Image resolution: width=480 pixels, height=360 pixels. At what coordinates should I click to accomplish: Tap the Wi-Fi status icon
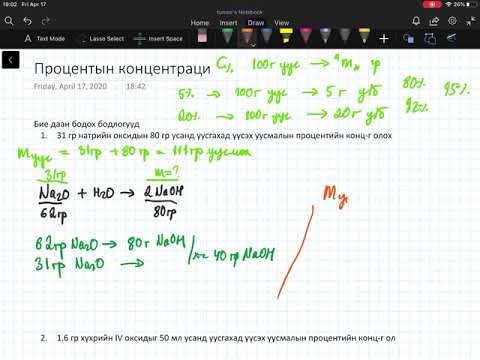(x=449, y=4)
